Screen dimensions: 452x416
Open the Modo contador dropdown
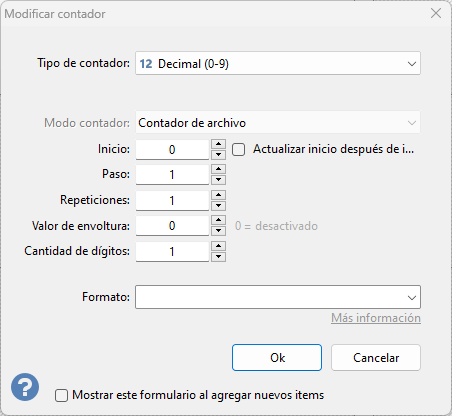pyautogui.click(x=278, y=123)
